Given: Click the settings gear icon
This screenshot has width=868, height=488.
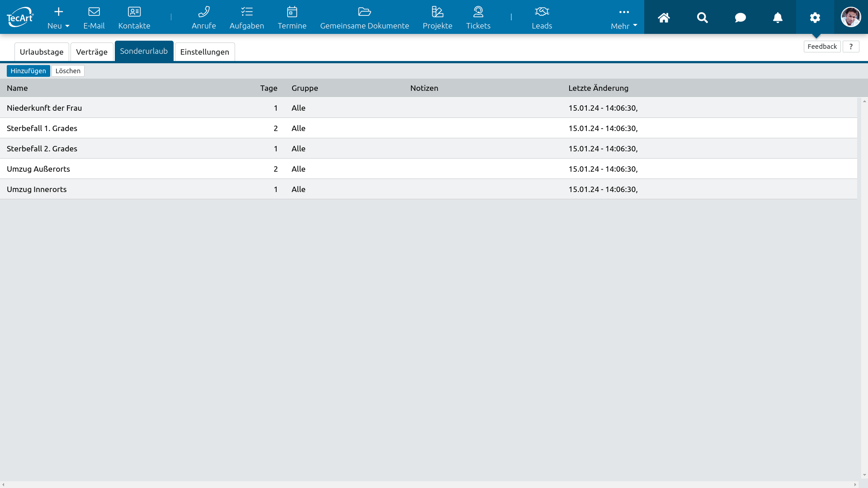Looking at the screenshot, I should 815,18.
